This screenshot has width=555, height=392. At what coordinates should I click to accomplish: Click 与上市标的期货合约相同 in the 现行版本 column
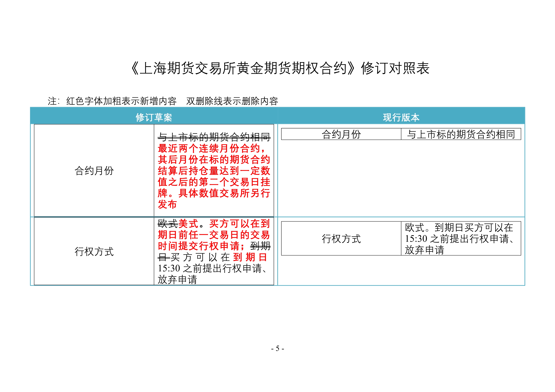tap(461, 134)
